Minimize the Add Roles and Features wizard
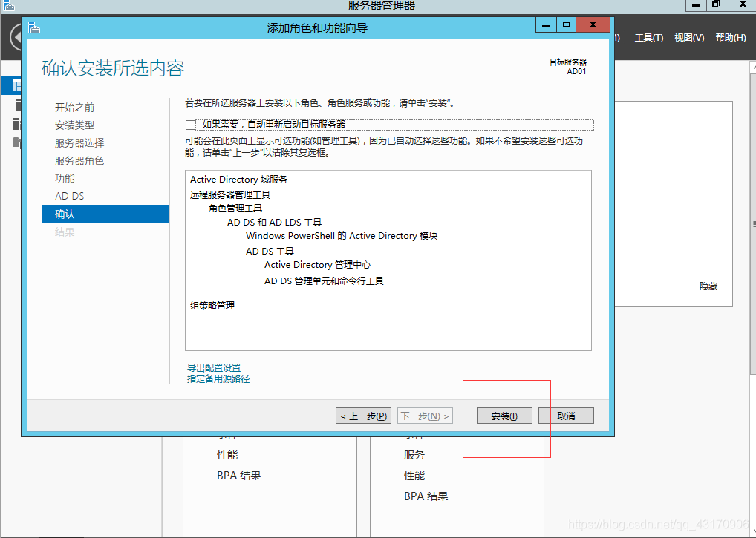Screen dimensions: 756x538 546,25
